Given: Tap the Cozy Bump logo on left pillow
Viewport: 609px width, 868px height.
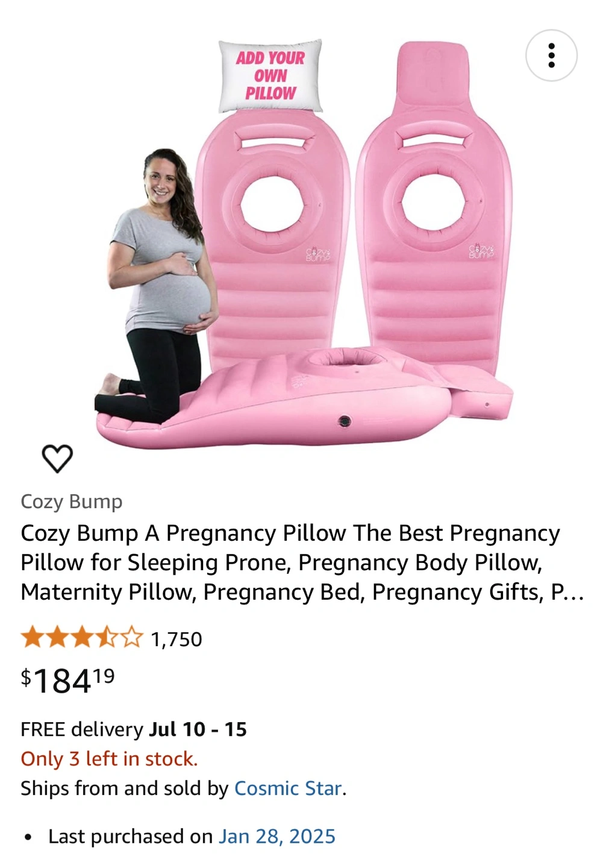Looking at the screenshot, I should pos(317,254).
